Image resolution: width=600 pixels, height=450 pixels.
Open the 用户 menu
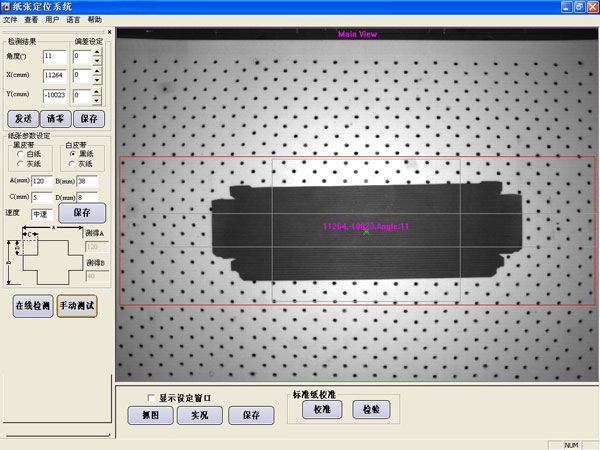pyautogui.click(x=52, y=20)
